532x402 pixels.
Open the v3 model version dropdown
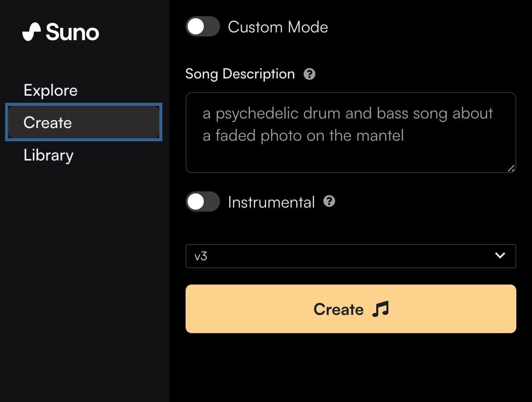click(350, 256)
